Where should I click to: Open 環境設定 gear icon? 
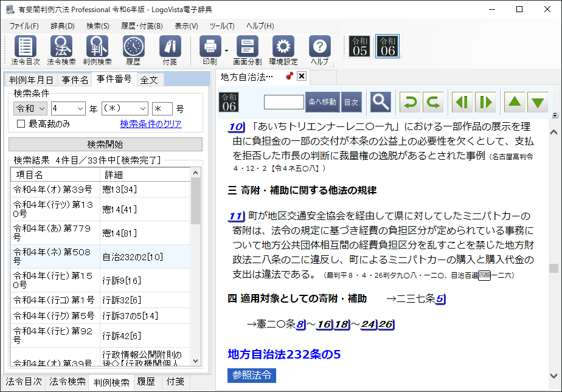pyautogui.click(x=283, y=47)
